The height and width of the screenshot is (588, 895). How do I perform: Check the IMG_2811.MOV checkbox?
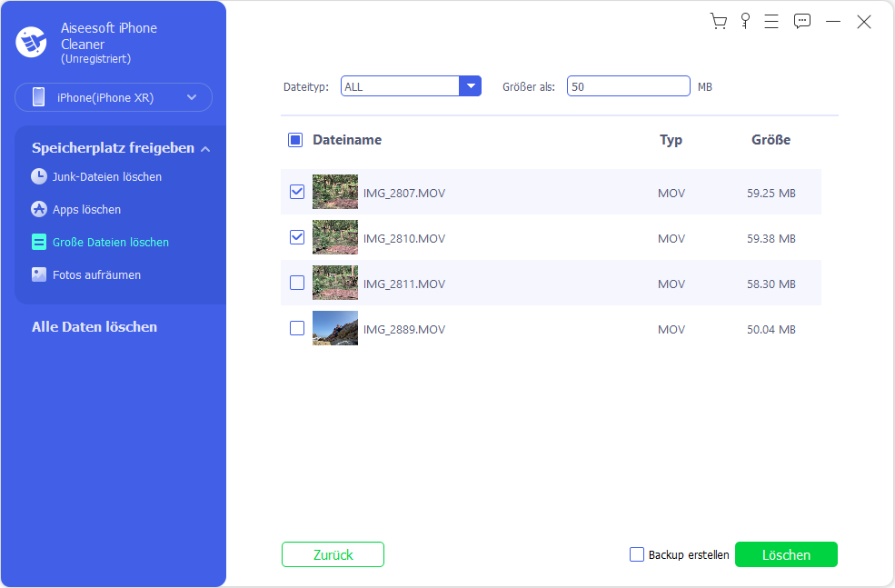(297, 284)
